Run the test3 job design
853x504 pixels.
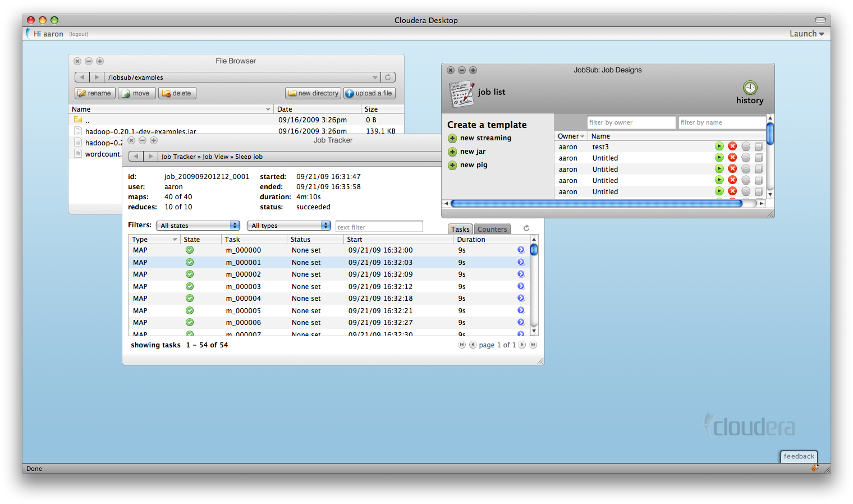[x=719, y=146]
